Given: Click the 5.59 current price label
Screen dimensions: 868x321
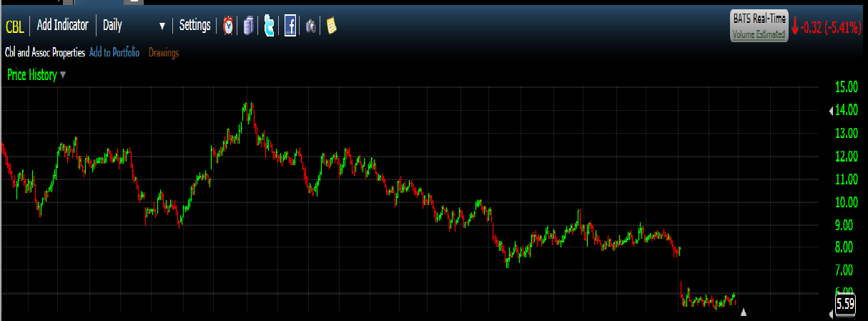Looking at the screenshot, I should (x=845, y=304).
